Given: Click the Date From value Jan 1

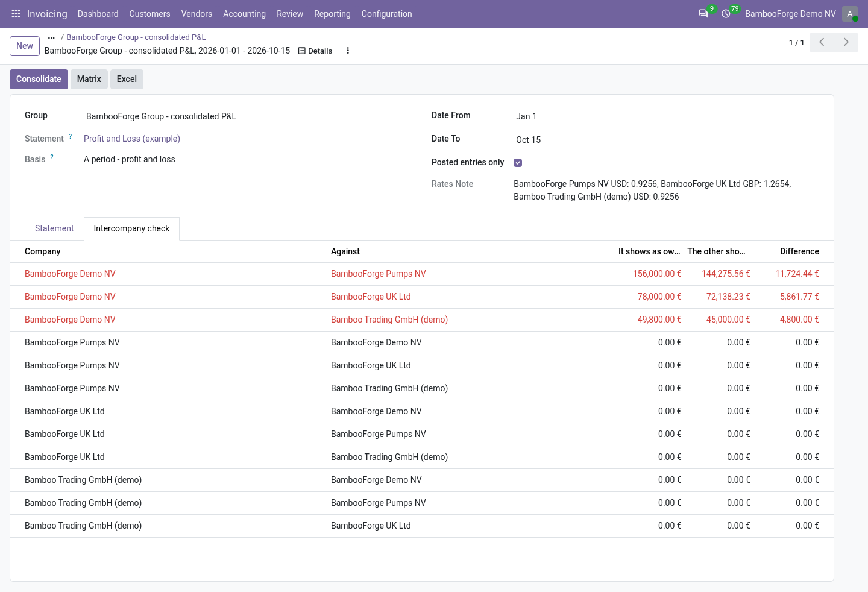Looking at the screenshot, I should pyautogui.click(x=526, y=116).
